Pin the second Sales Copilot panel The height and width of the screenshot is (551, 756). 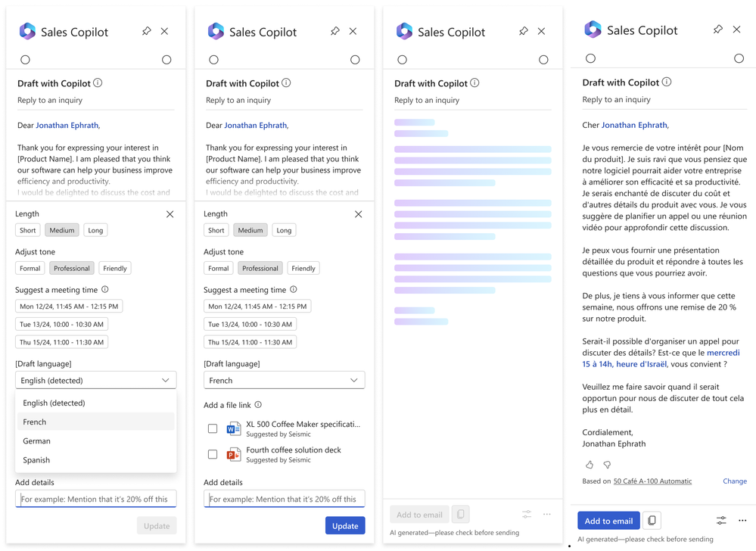335,31
